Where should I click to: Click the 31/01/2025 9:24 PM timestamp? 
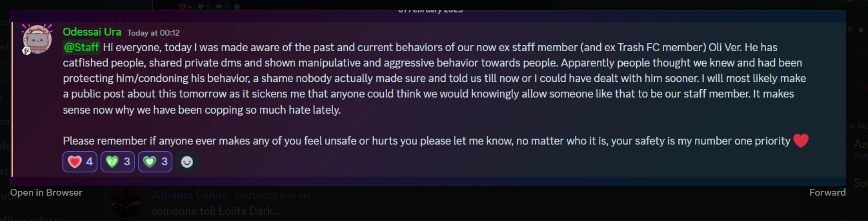pos(272,196)
